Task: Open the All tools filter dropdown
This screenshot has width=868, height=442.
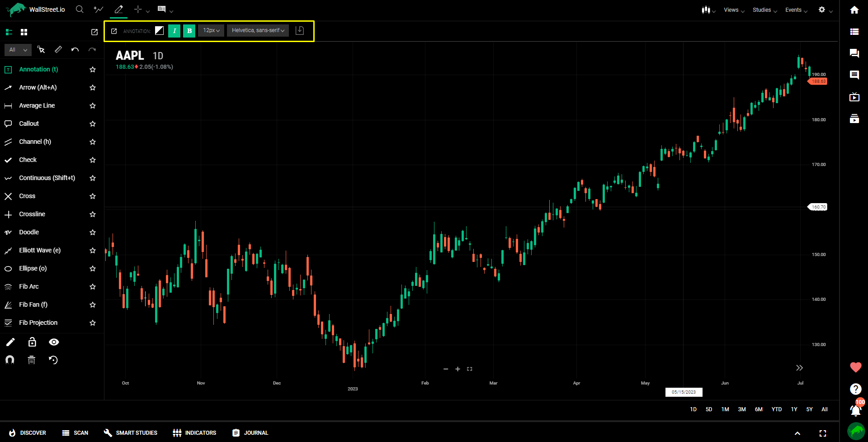Action: click(18, 50)
